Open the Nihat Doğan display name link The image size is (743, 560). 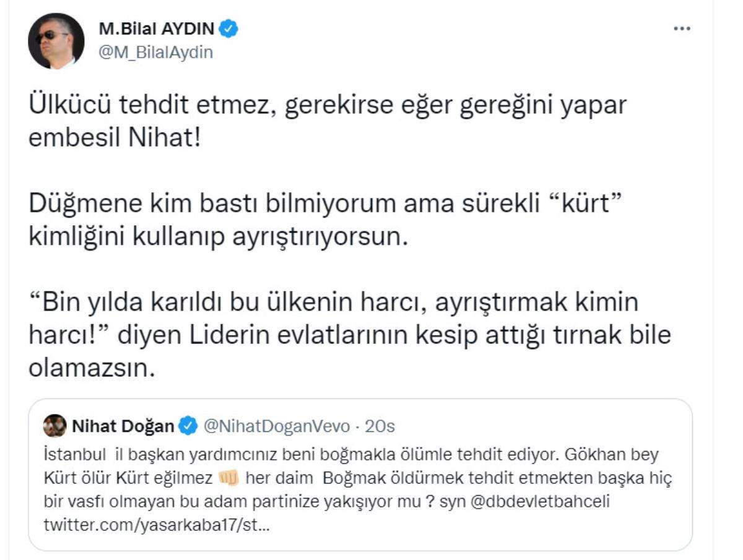click(123, 426)
